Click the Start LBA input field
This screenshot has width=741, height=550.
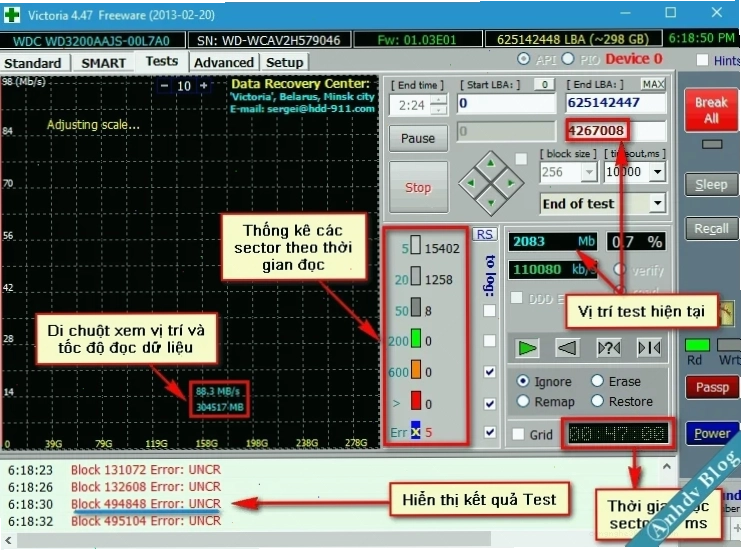click(506, 103)
